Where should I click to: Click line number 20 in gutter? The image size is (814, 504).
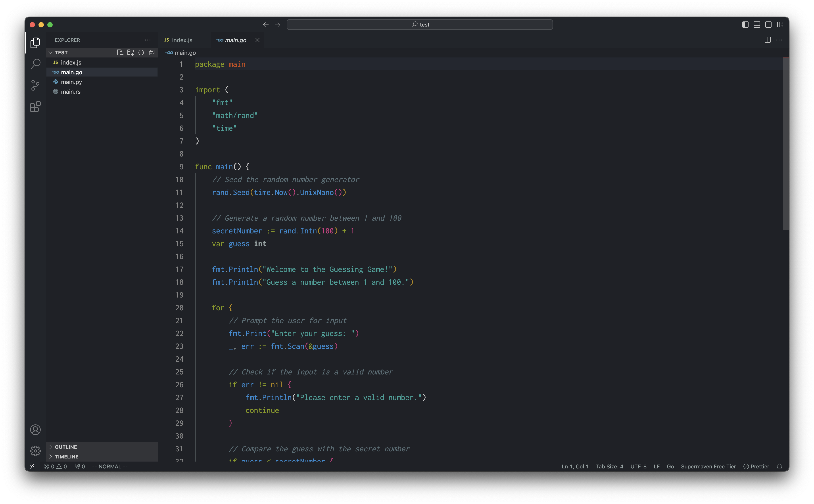pyautogui.click(x=179, y=308)
